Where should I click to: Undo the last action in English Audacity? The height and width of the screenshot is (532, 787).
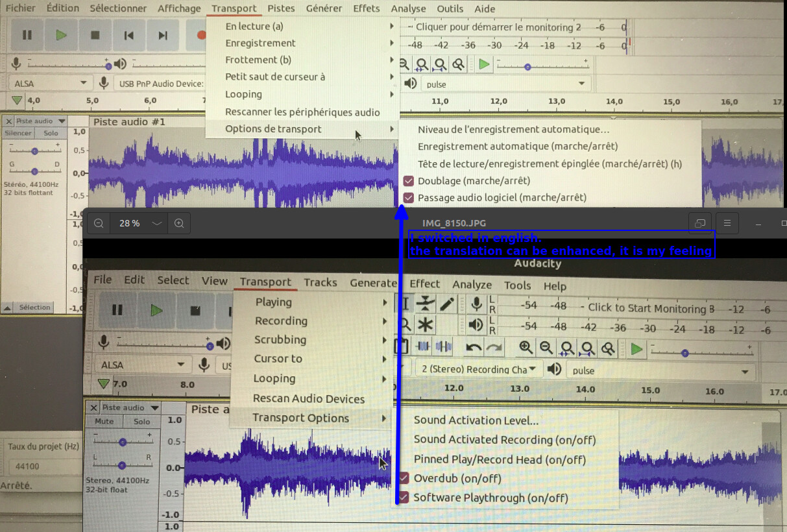click(x=474, y=347)
